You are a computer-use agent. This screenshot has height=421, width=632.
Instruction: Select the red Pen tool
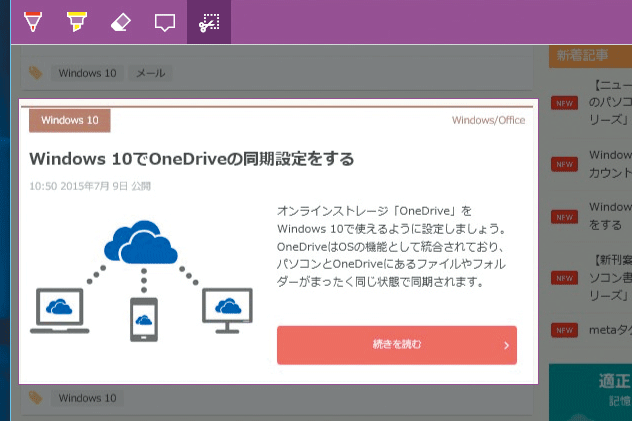click(33, 22)
